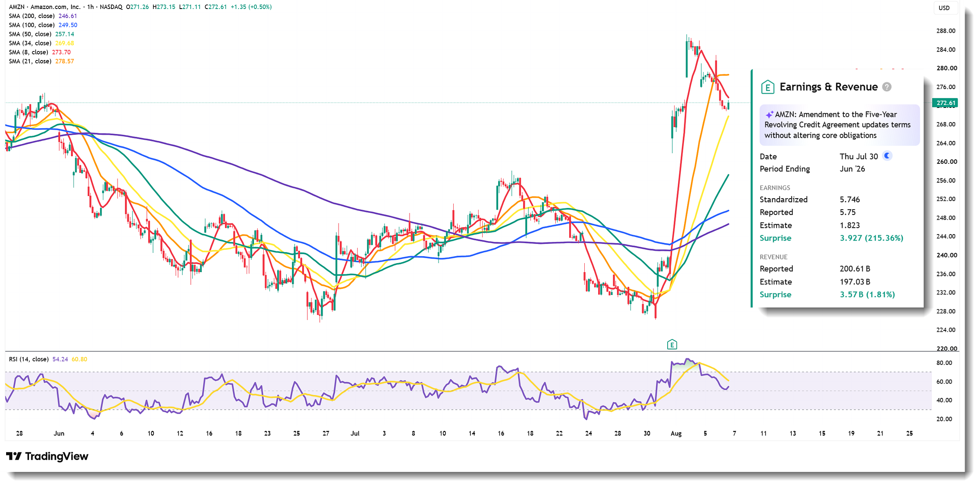Click the revenue Surprise 3.57 B (1.81%)
The width and height of the screenshot is (980, 487).
click(867, 294)
